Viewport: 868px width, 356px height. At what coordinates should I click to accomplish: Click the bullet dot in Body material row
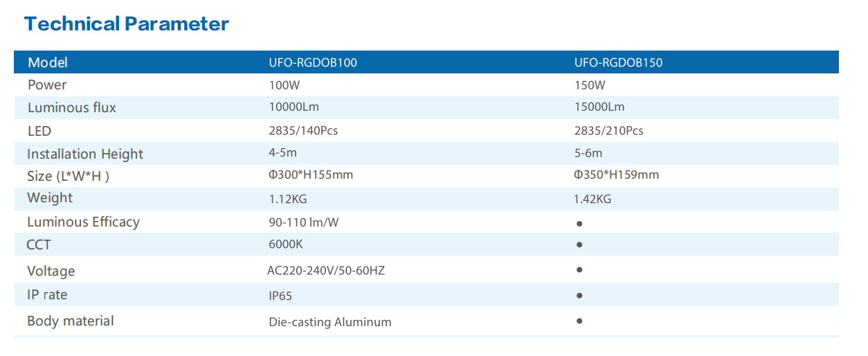click(579, 321)
